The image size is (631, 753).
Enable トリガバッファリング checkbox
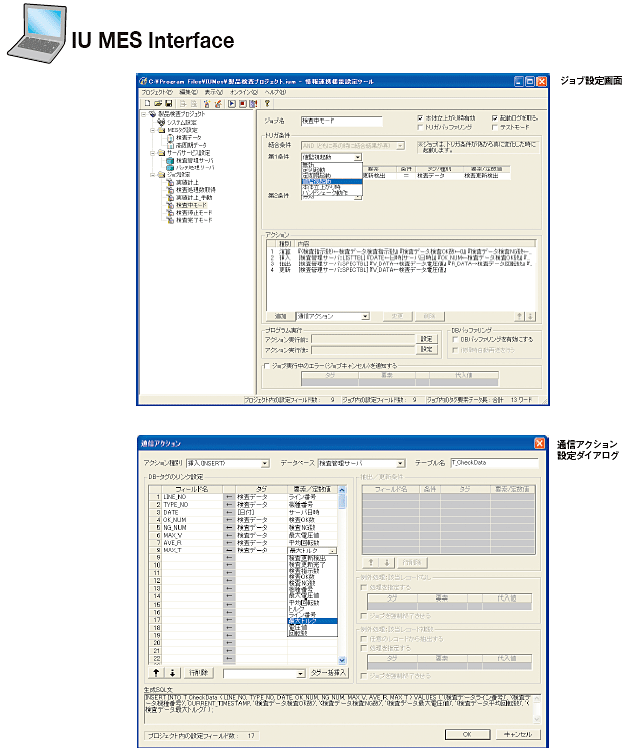click(x=419, y=128)
